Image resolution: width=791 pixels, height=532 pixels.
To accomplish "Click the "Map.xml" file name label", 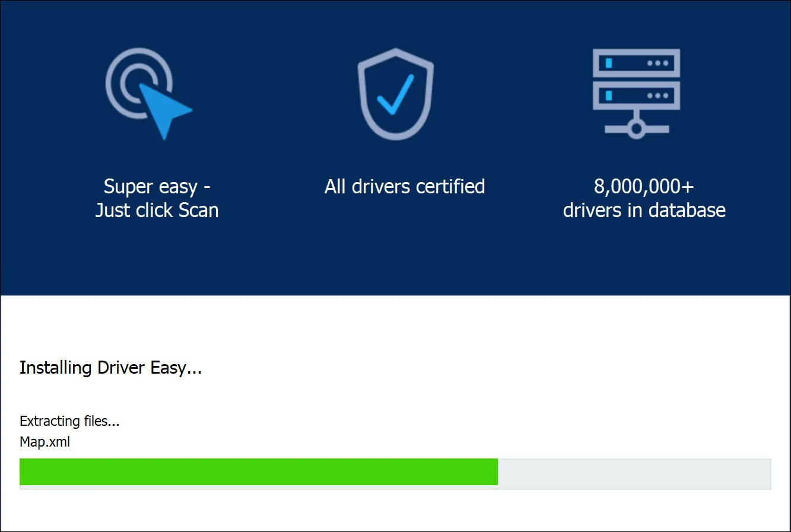I will click(x=45, y=442).
